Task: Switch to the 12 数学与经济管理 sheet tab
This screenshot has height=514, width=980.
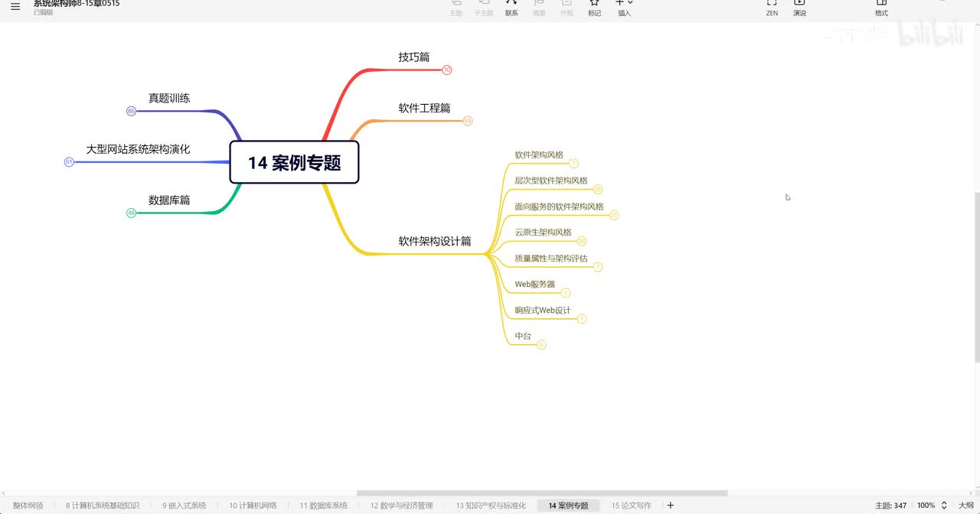Action: [x=401, y=506]
